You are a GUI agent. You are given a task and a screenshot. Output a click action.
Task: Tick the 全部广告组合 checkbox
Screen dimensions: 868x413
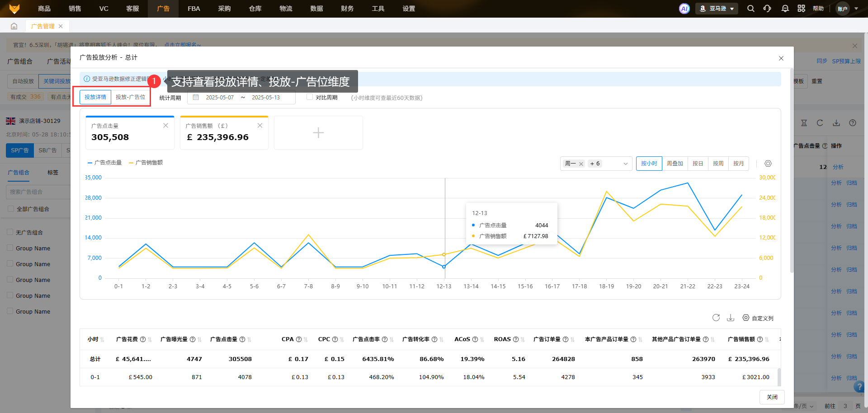(x=11, y=209)
